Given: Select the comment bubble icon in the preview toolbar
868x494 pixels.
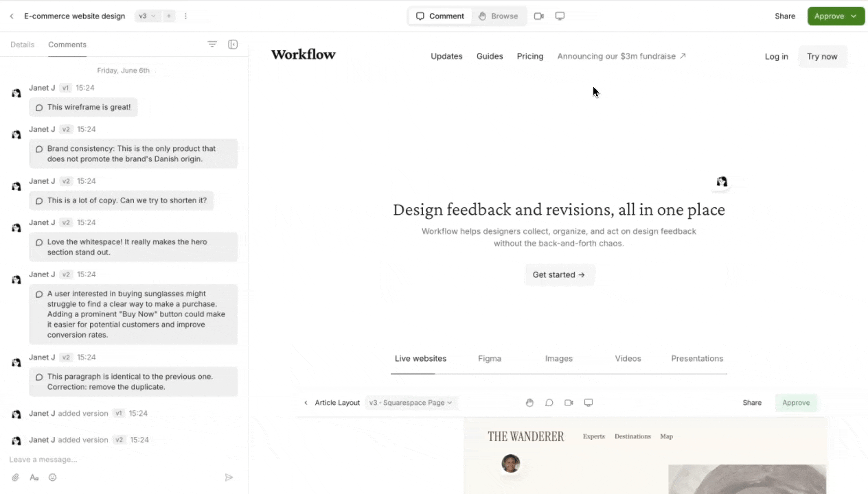Looking at the screenshot, I should point(549,403).
